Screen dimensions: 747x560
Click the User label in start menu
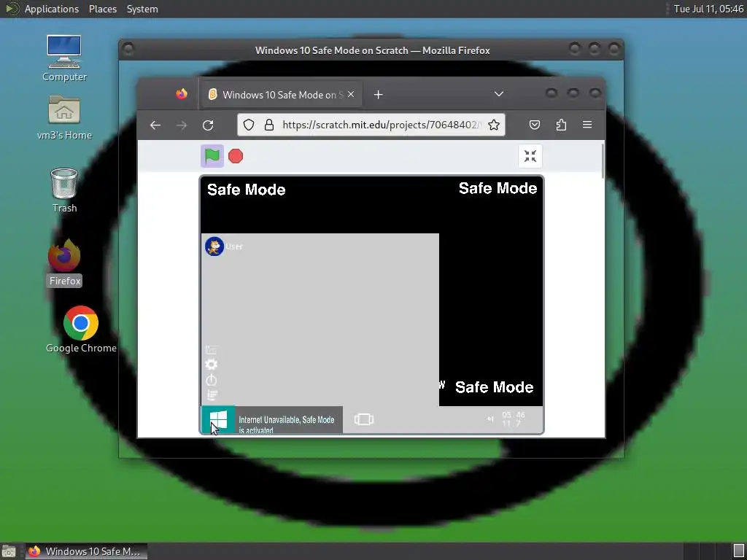pos(234,246)
